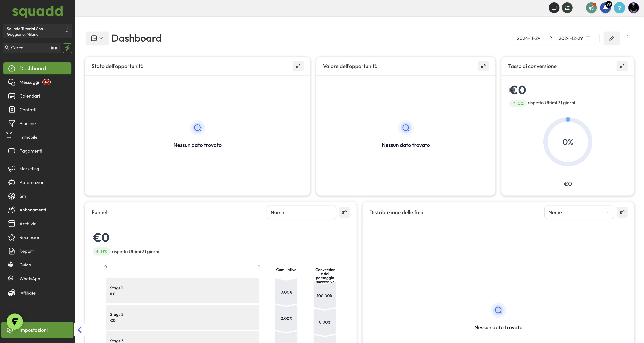Open the date range picker calendar

(x=588, y=38)
